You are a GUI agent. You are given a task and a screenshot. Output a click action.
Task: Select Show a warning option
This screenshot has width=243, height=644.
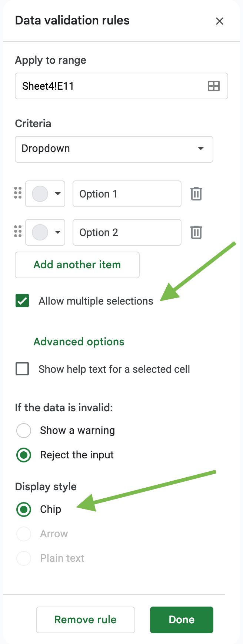[x=24, y=431]
